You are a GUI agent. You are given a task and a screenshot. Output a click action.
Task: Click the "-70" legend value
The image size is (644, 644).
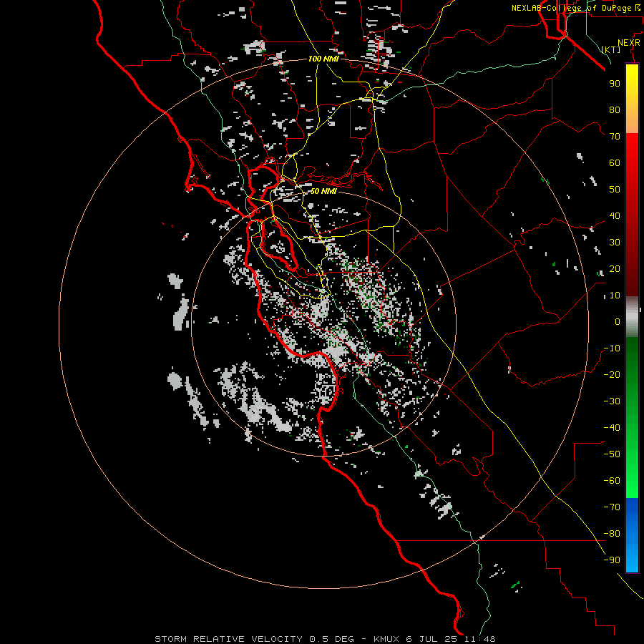click(x=612, y=507)
